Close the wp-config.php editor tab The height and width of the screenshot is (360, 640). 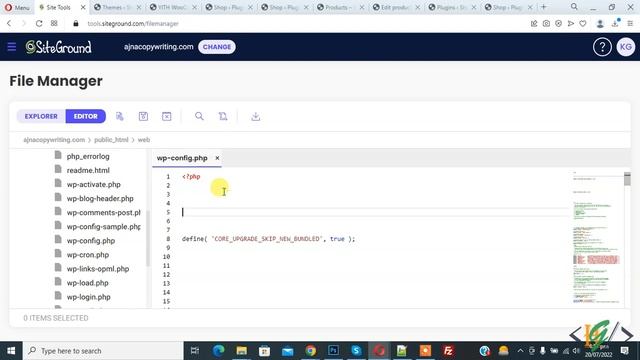point(217,158)
